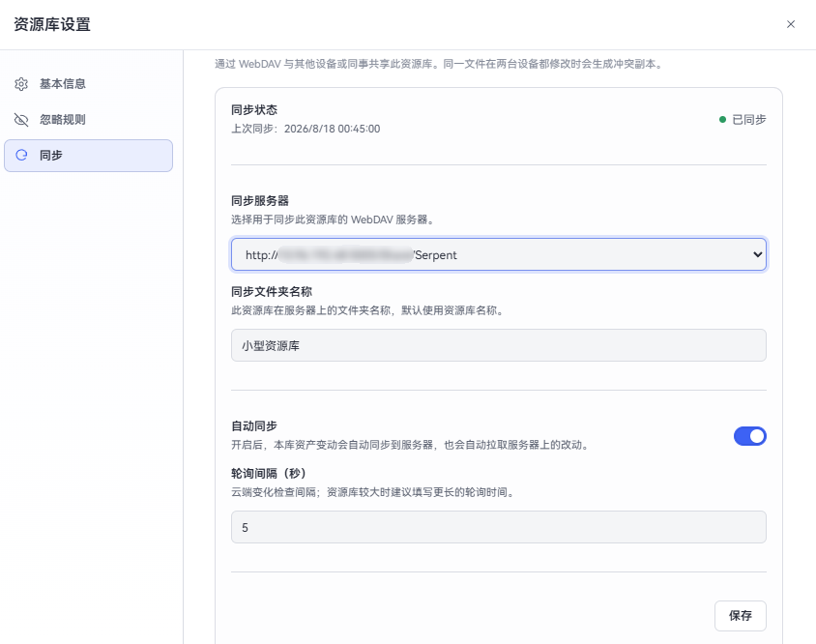Turn off the 自动同步 switch
The height and width of the screenshot is (644, 816).
(749, 436)
